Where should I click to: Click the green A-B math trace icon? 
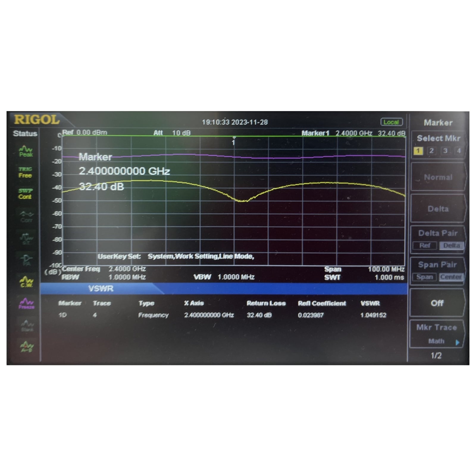point(26,346)
